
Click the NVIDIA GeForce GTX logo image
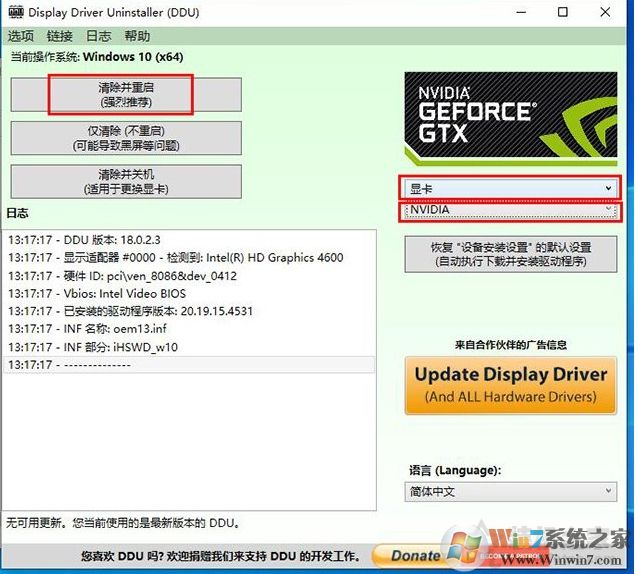[511, 118]
